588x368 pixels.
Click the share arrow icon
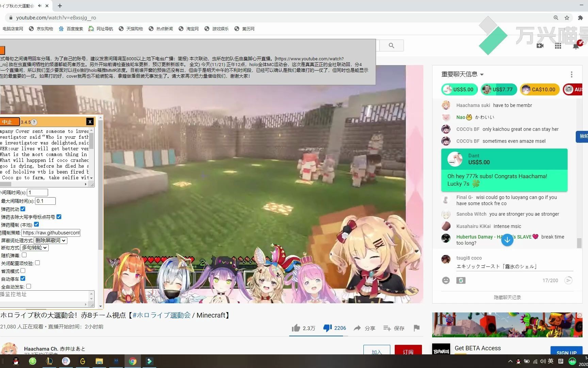pos(357,328)
